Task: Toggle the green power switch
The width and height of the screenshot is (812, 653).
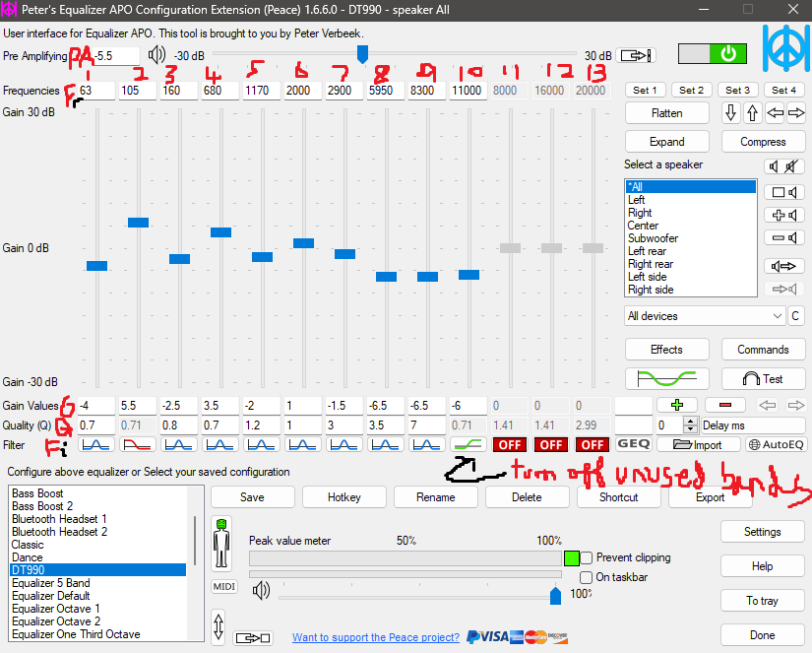Action: tap(713, 54)
